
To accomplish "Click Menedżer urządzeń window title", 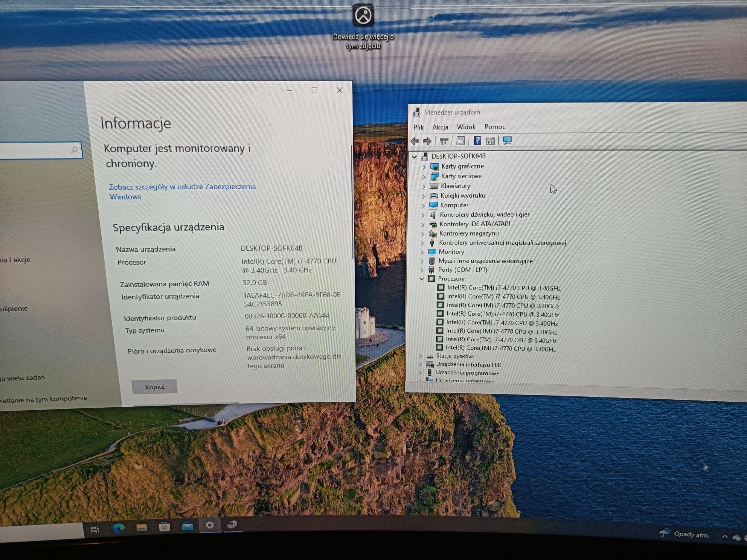I will (452, 112).
